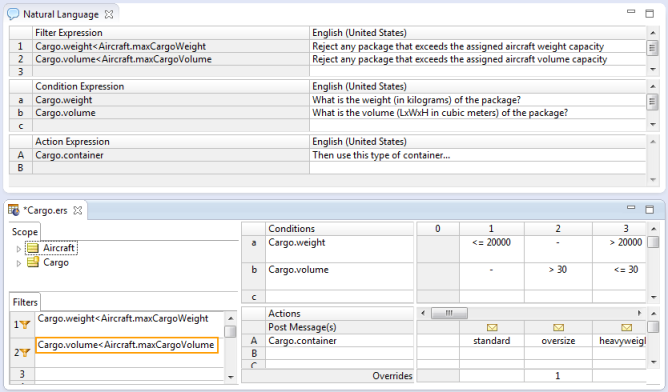The width and height of the screenshot is (668, 392).
Task: Click the Cargo.volume<Aircraft.maxCargoVolume filter field
Action: click(x=127, y=345)
